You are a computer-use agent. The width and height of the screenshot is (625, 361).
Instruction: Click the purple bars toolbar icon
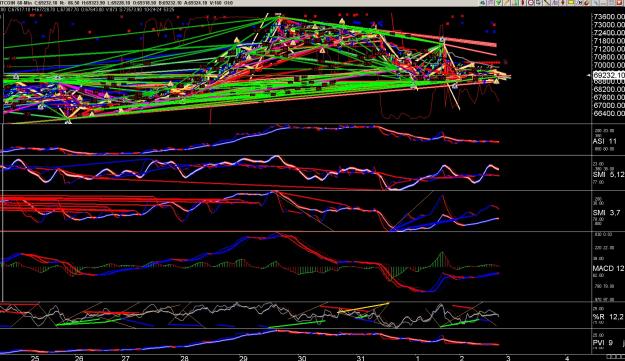coord(554,2)
